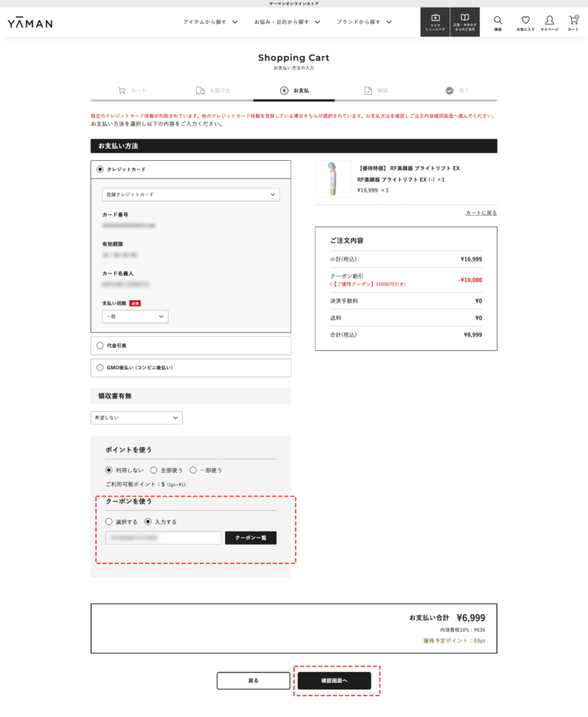Open My Page (マイページ) user icon
Screen dimensions: 588x717
coord(549,22)
